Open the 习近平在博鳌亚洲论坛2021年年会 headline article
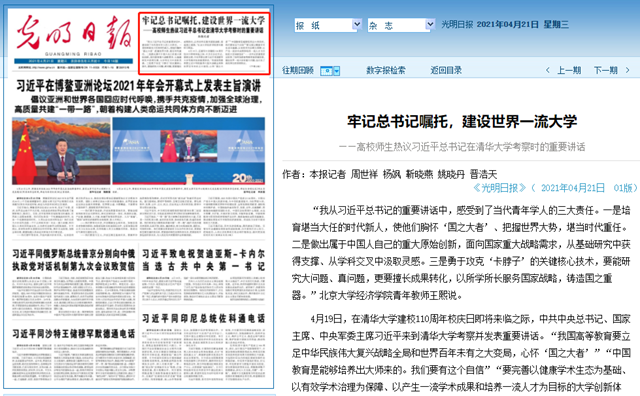The width and height of the screenshot is (640, 396). (138, 85)
